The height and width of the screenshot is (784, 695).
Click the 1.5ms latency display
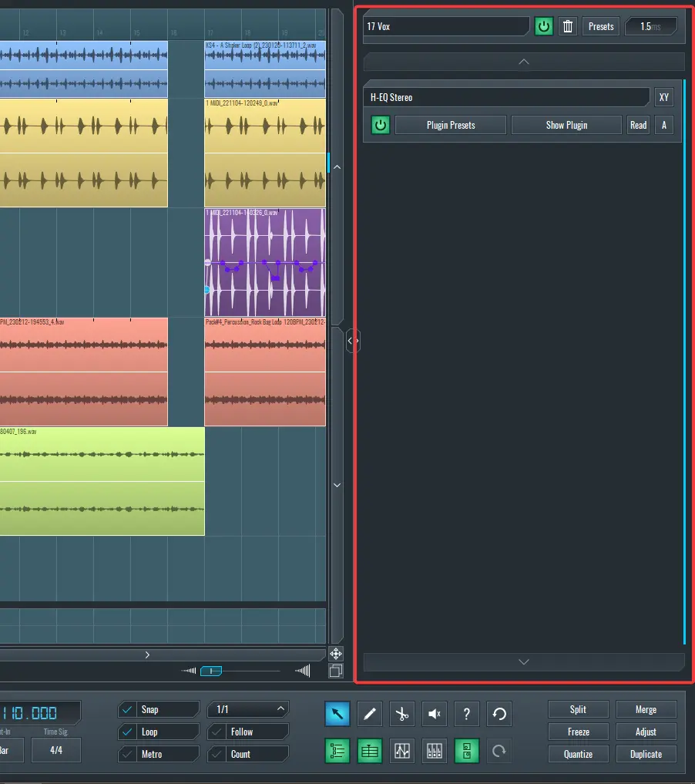pos(651,26)
